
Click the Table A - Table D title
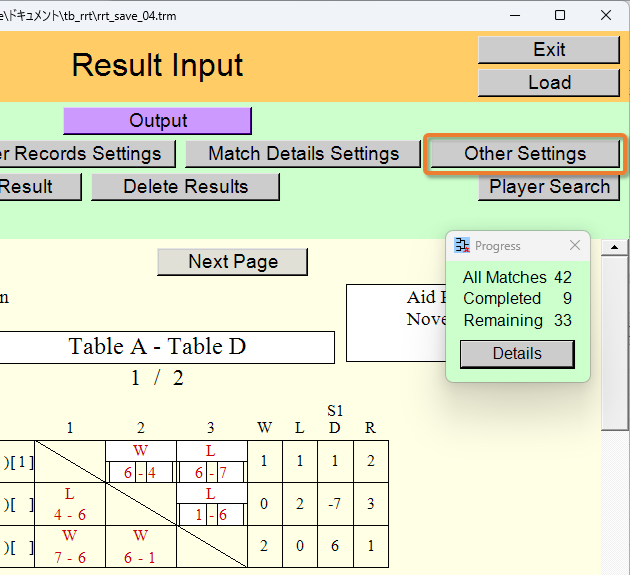click(x=157, y=347)
